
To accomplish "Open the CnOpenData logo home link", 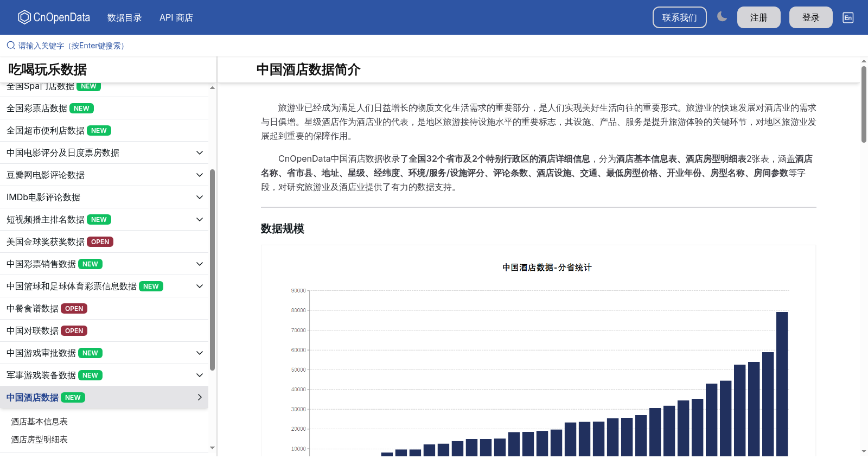I will [x=54, y=17].
